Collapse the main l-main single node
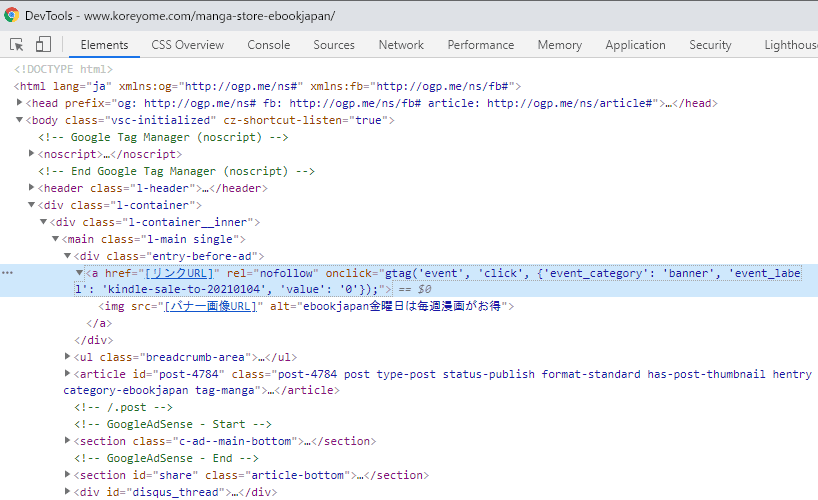The image size is (818, 500). tap(55, 239)
